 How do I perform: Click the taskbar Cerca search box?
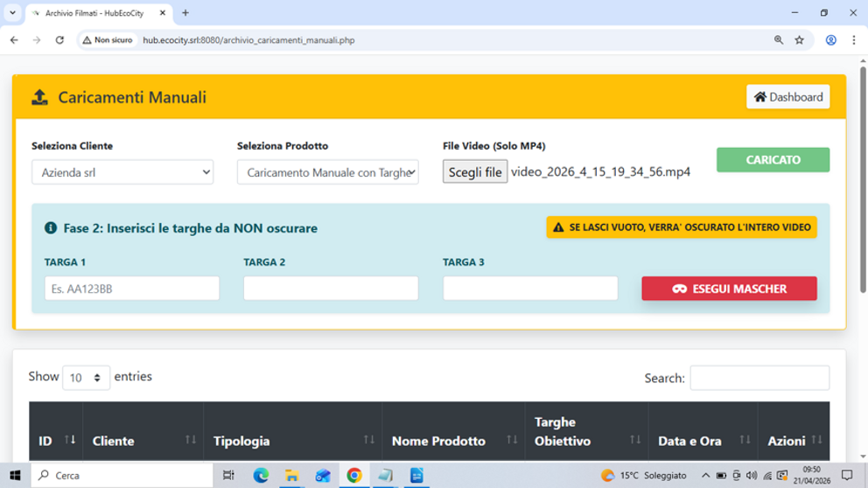point(122,475)
